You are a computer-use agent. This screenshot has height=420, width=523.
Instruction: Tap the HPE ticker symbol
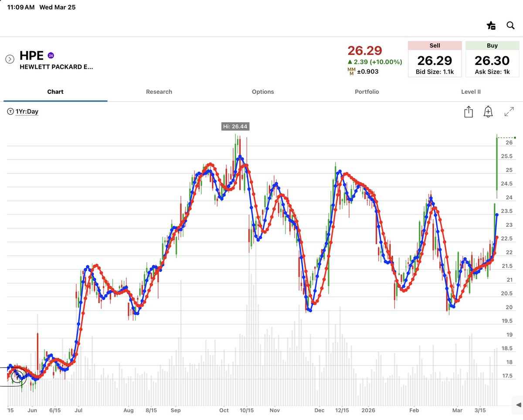pyautogui.click(x=31, y=56)
